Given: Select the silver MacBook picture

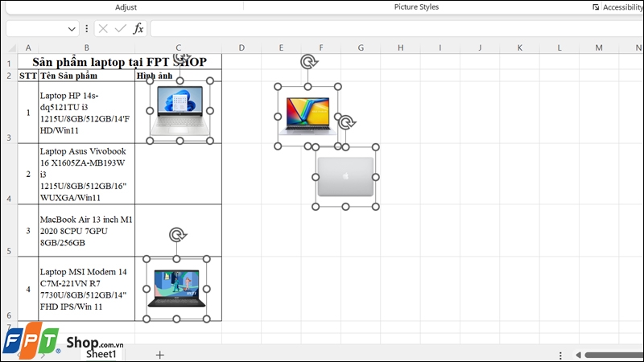Looking at the screenshot, I should point(345,177).
